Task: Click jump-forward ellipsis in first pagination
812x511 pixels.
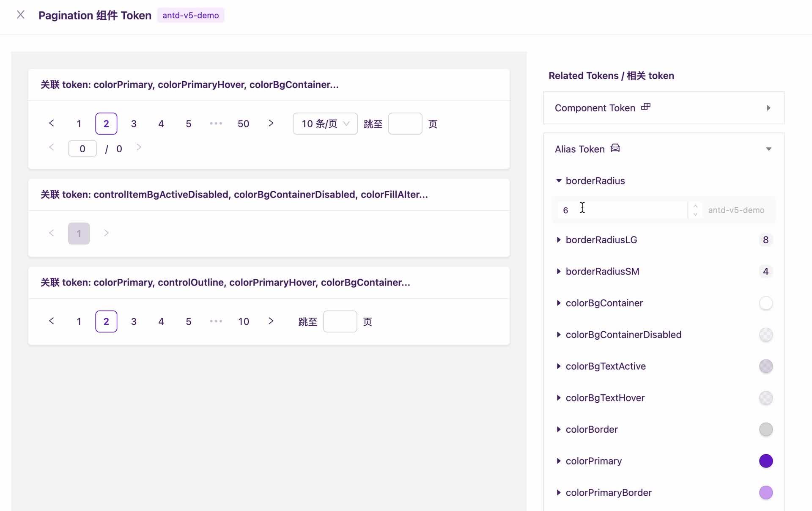Action: pyautogui.click(x=216, y=124)
